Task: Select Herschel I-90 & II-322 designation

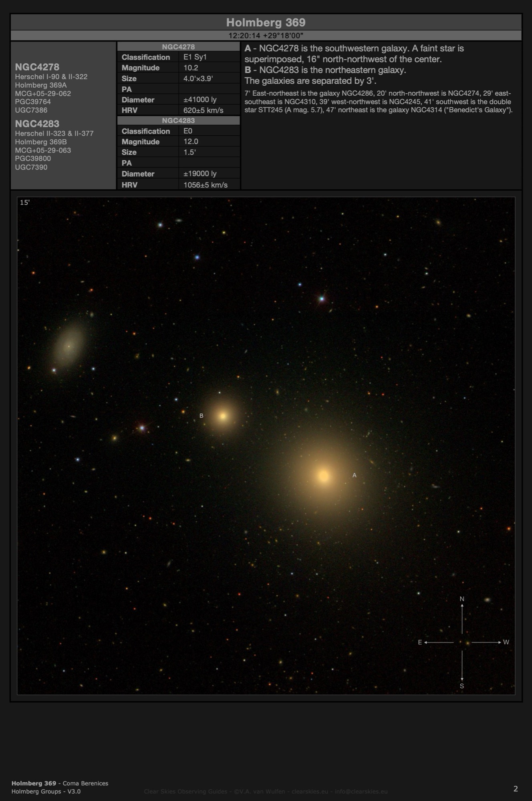Action: (51, 76)
